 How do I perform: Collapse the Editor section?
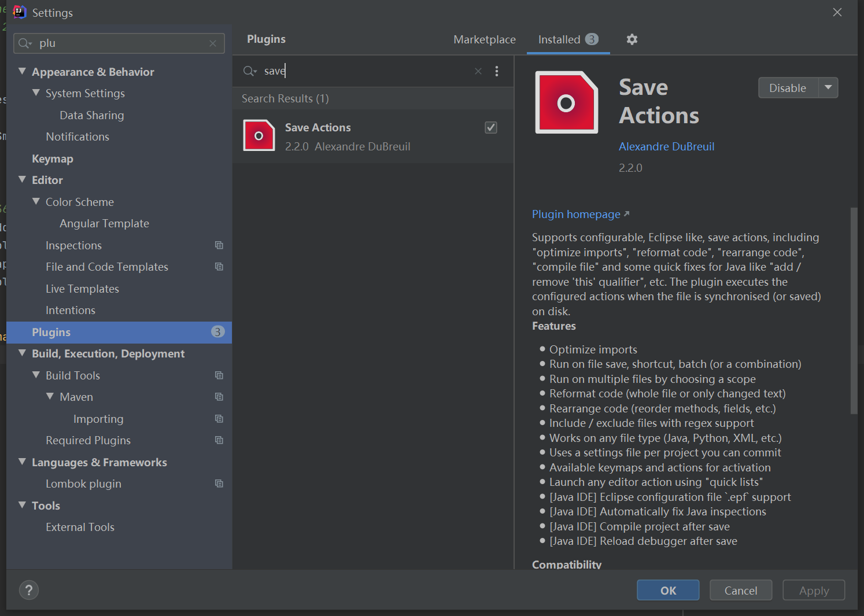click(x=23, y=180)
